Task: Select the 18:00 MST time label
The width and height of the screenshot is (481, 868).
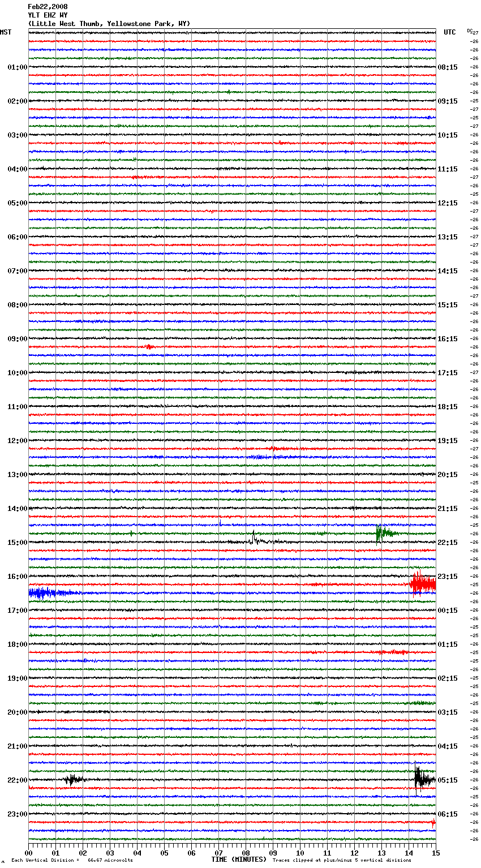Action: pyautogui.click(x=18, y=644)
